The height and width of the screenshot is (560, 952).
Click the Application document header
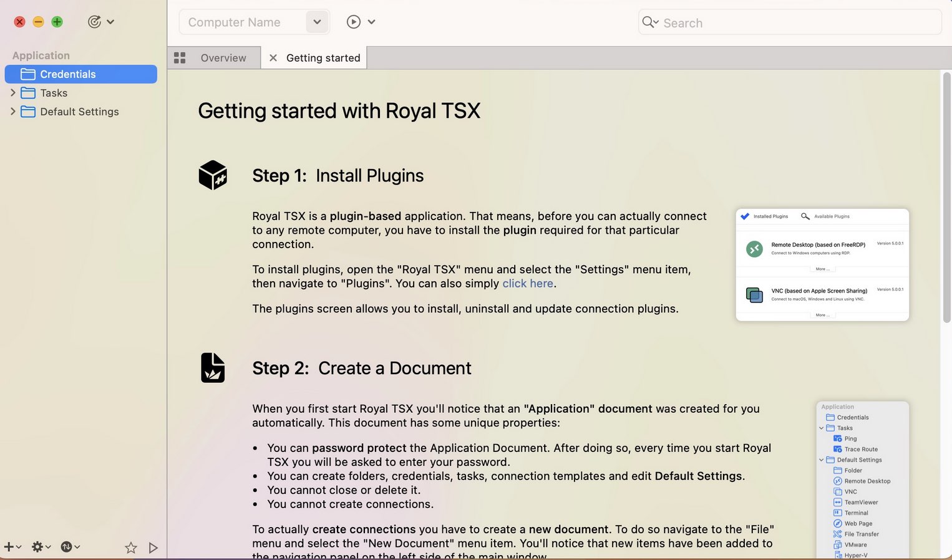pos(41,56)
